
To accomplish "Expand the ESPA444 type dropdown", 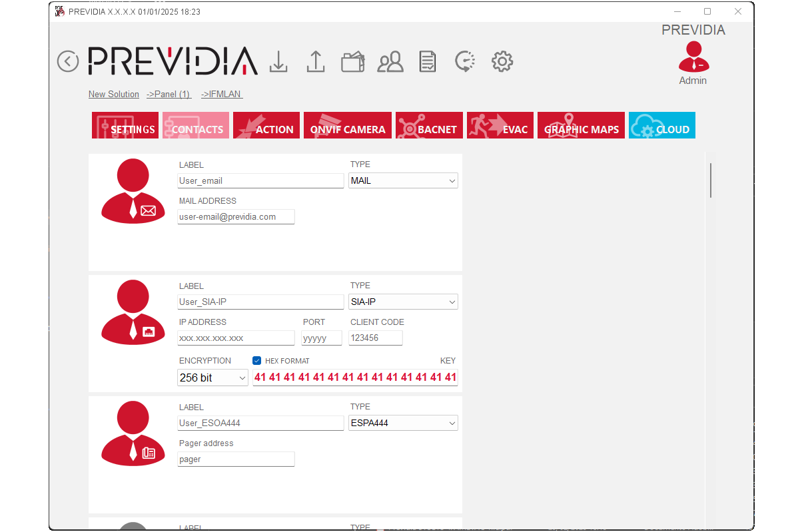I will tap(403, 423).
